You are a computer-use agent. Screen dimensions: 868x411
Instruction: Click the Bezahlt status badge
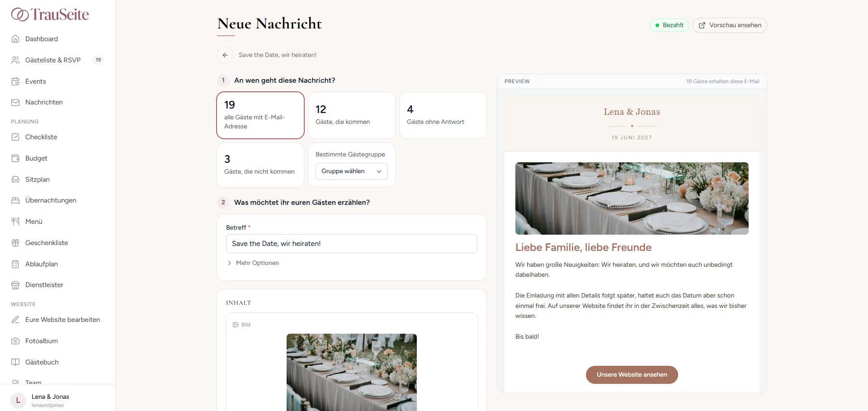(x=669, y=25)
